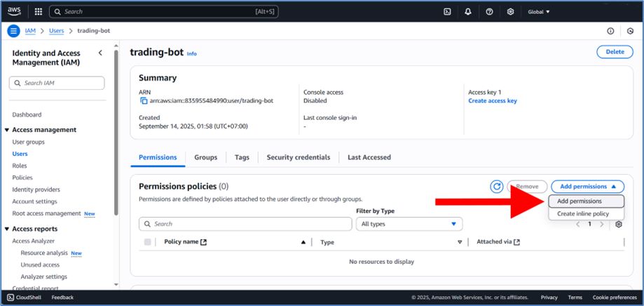Open the AWS services grid menu

pyautogui.click(x=38, y=12)
